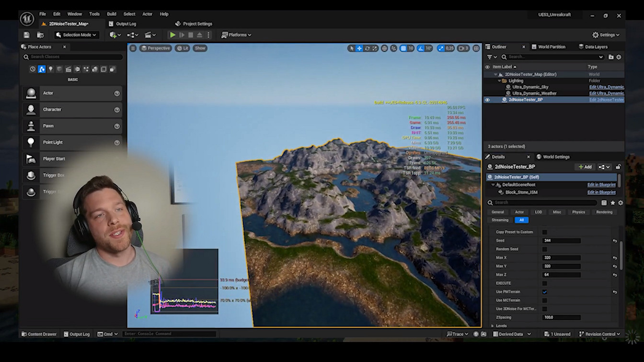Hide 2dNoiseTester_BP using its eye icon
644x362 pixels.
487,100
